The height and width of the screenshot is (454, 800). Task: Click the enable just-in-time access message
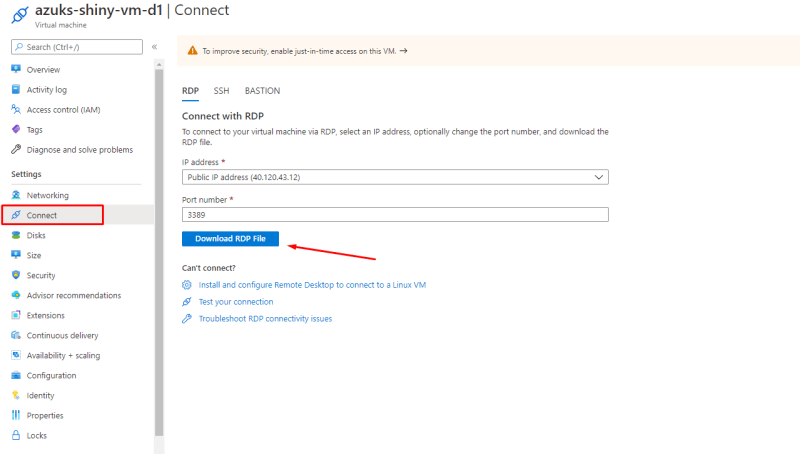(299, 51)
